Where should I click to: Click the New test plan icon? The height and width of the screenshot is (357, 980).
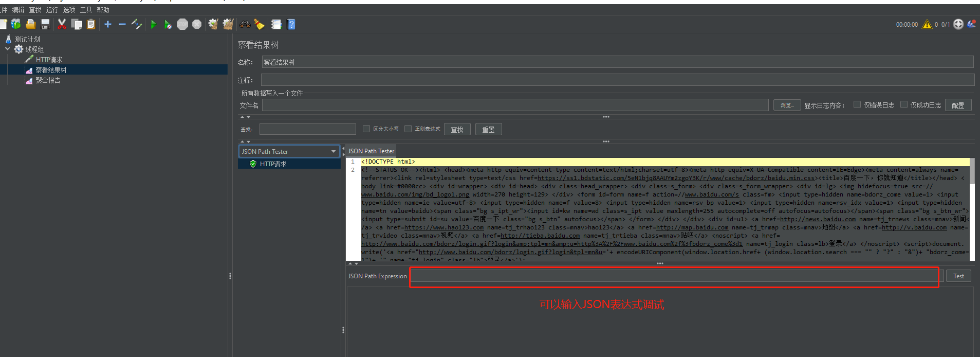pos(3,24)
